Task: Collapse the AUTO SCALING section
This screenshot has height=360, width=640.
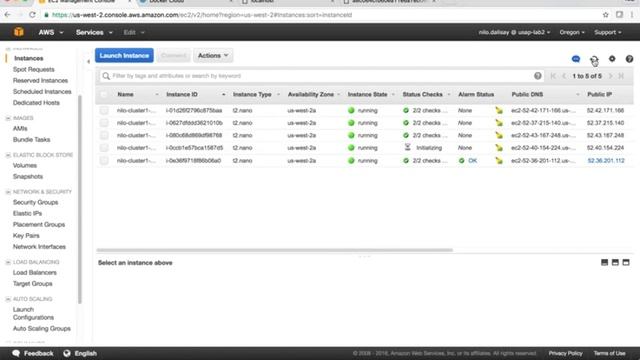Action: click(x=8, y=299)
